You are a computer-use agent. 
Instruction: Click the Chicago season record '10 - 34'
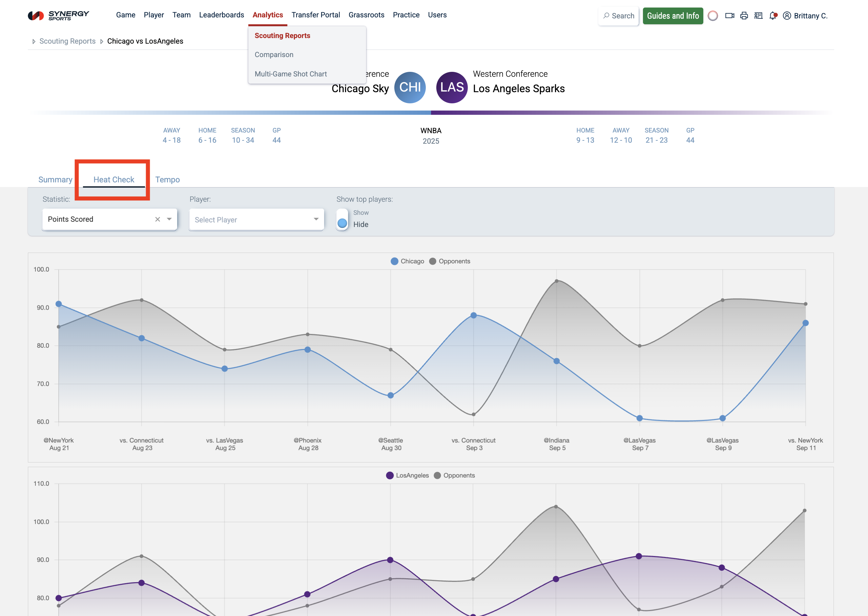[243, 140]
